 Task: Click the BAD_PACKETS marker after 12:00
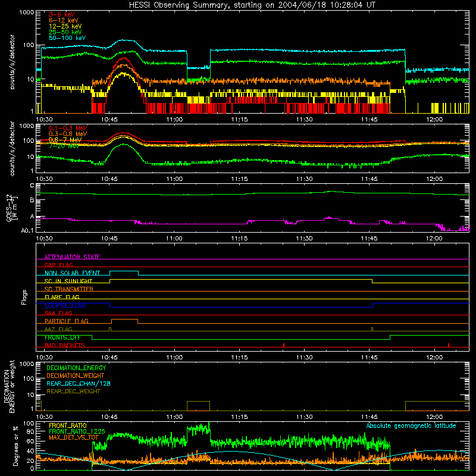coord(449,345)
